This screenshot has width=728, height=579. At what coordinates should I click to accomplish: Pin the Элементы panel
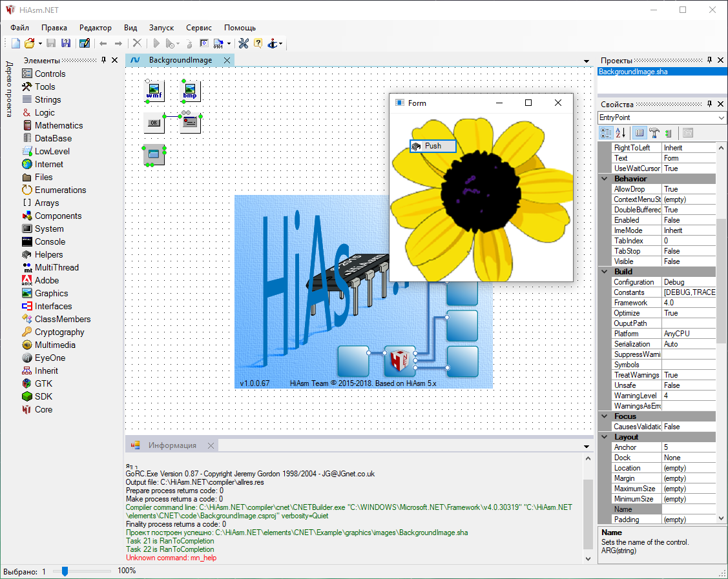(103, 60)
